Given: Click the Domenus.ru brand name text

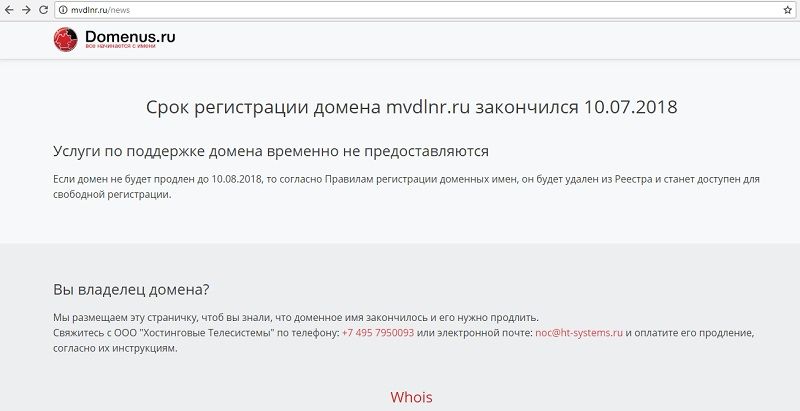Looking at the screenshot, I should click(130, 37).
